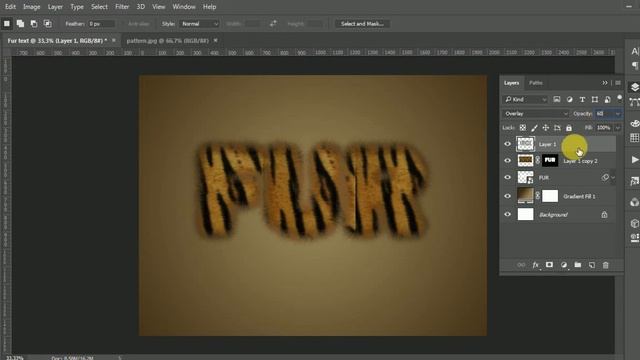This screenshot has height=360, width=640.
Task: Toggle mask link on Gradient Fill 1
Action: (538, 196)
